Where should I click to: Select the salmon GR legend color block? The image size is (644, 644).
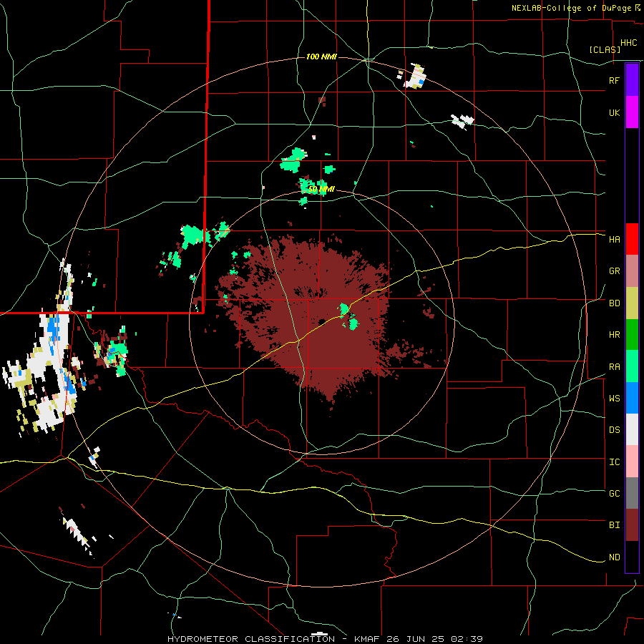tap(632, 271)
